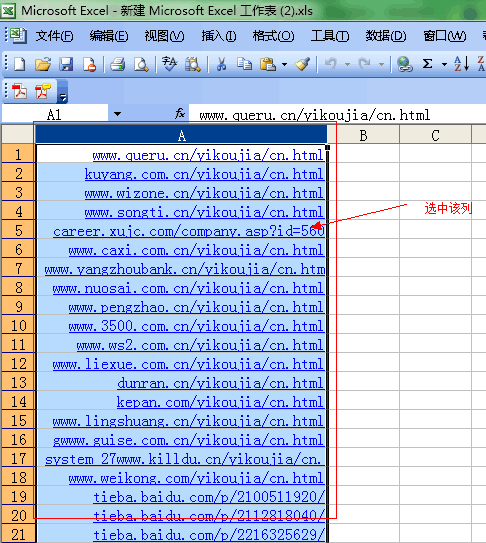Click the formula bar input field
The image size is (486, 543).
pos(337,115)
